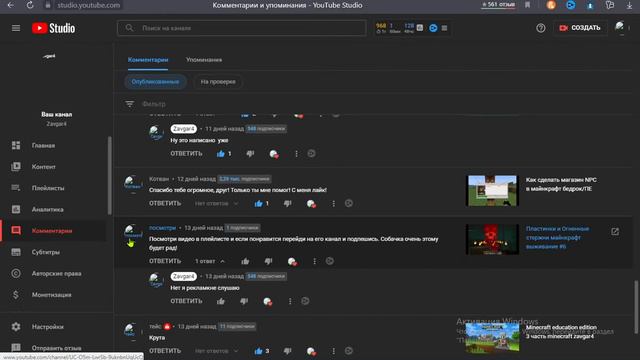
Task: Dislike the 'Посмотри видео в плейлисте' comment
Action: click(x=268, y=261)
